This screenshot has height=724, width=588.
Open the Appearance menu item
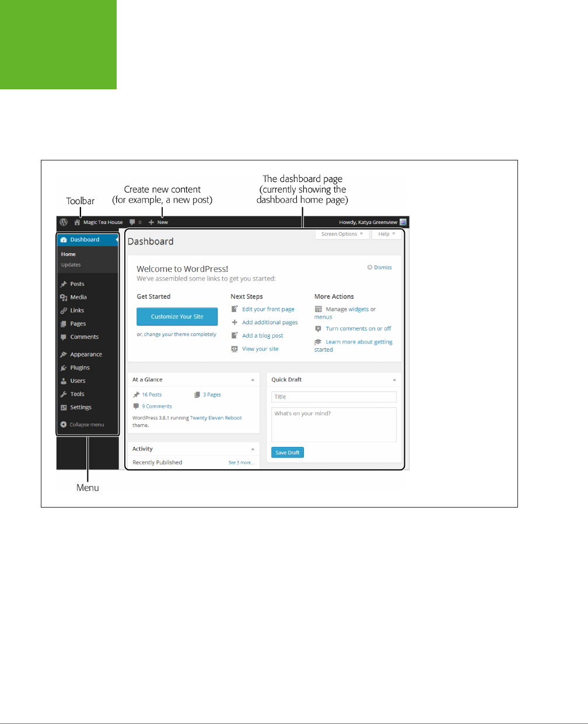(x=87, y=355)
